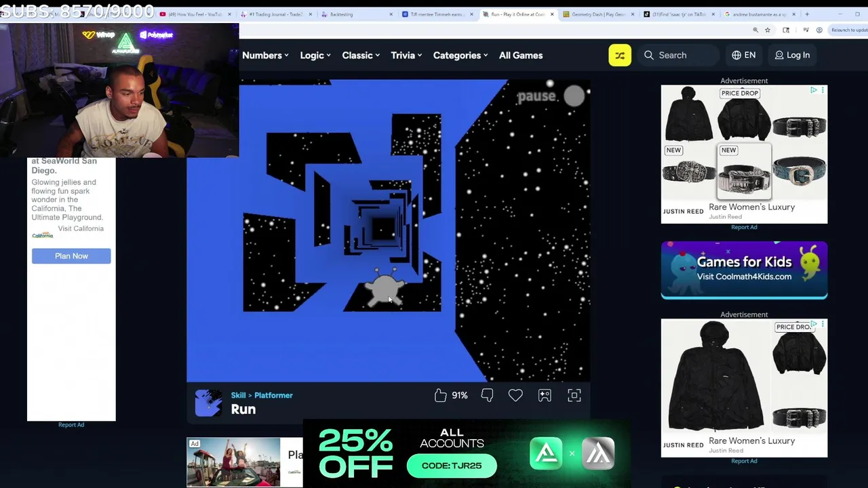This screenshot has width=868, height=488.
Task: Click the browser profile avatar icon
Action: pyautogui.click(x=819, y=30)
